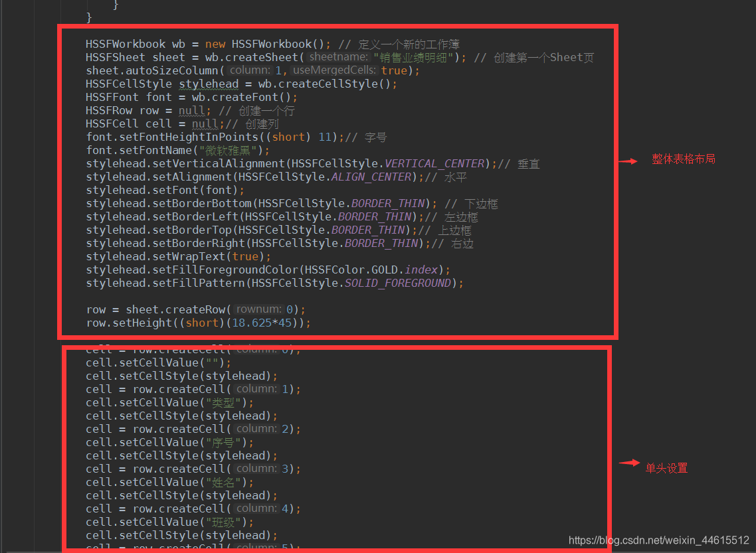This screenshot has width=756, height=553.
Task: Click the stylehead.setBorderLeft line
Action: point(282,217)
